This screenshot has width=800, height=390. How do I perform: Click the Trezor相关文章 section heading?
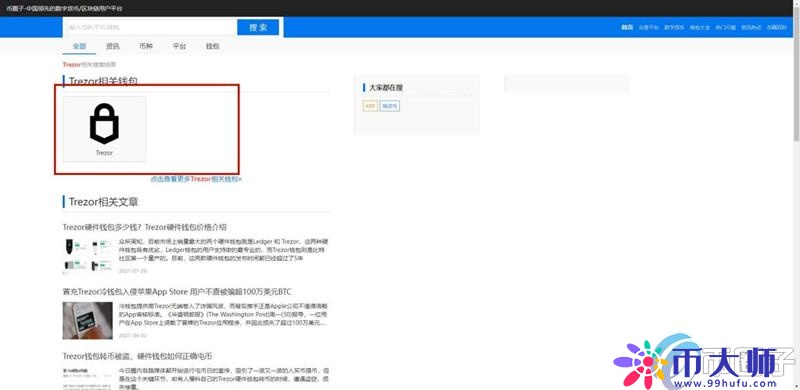[x=104, y=202]
